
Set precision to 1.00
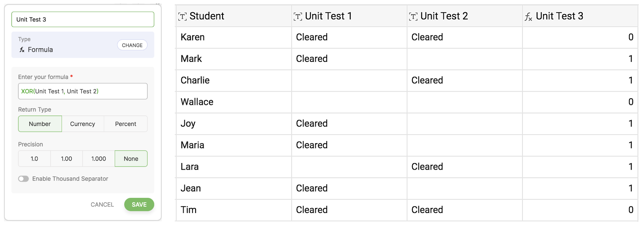click(x=67, y=159)
